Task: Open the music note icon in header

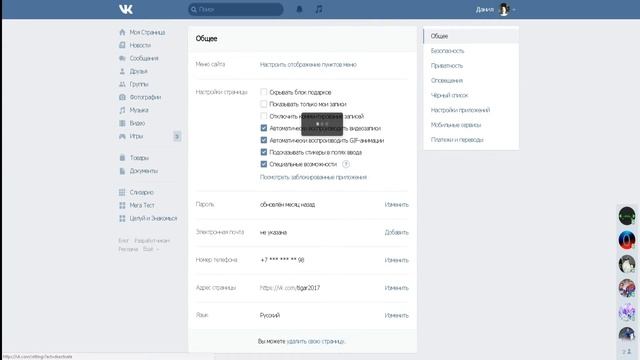Action: pos(319,9)
